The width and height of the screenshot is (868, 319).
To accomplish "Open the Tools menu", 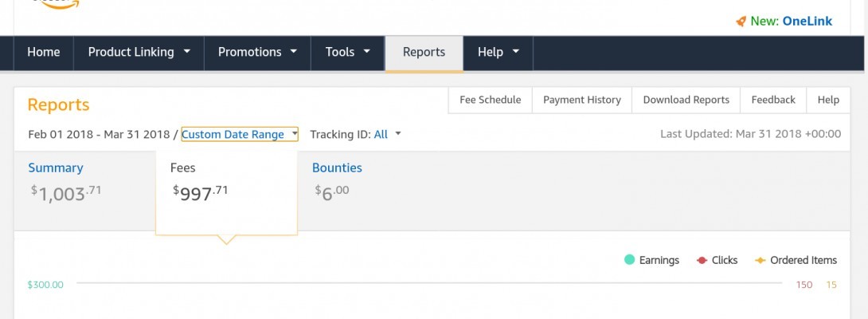I will 347,52.
